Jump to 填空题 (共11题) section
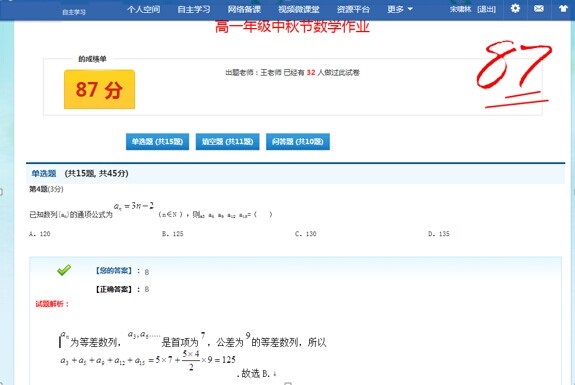 [x=227, y=142]
